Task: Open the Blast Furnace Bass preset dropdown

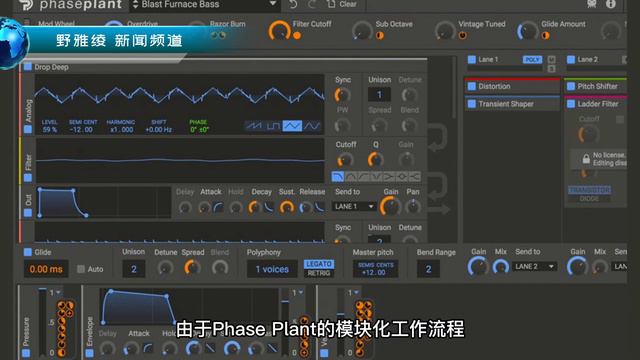Action: (273, 4)
